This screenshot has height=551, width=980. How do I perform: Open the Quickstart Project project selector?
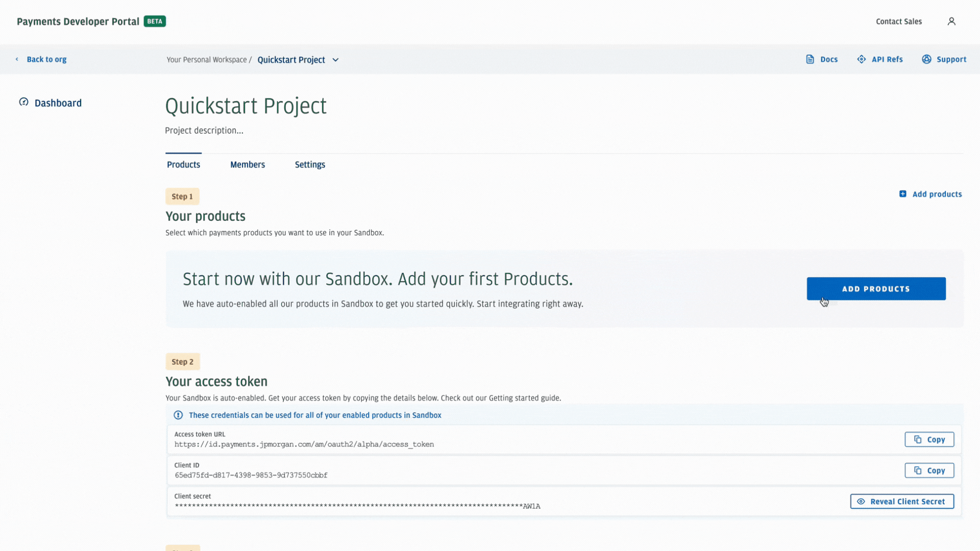tap(291, 60)
